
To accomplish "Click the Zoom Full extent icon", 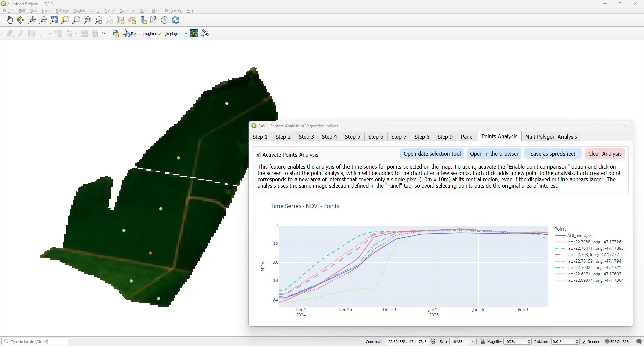I will coord(54,20).
